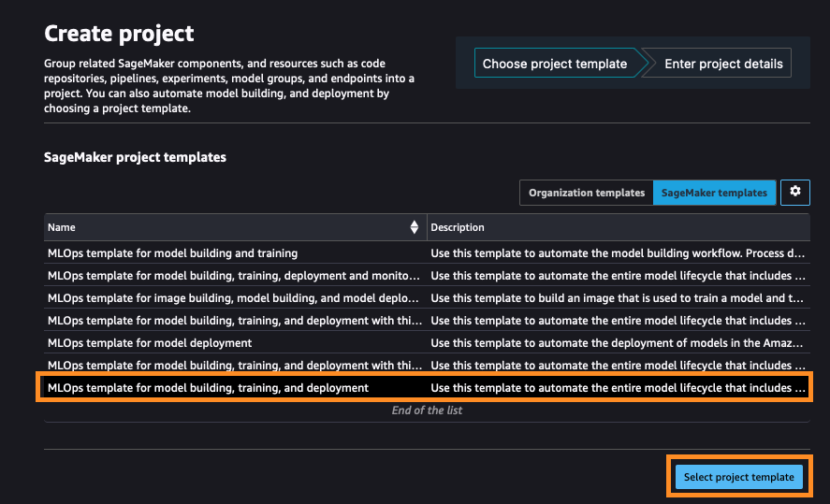Click the SageMaker project templates heading
The height and width of the screenshot is (504, 830).
click(135, 157)
